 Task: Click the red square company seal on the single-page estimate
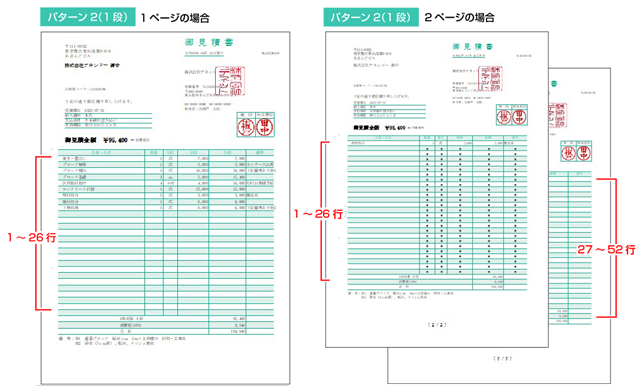coord(231,81)
